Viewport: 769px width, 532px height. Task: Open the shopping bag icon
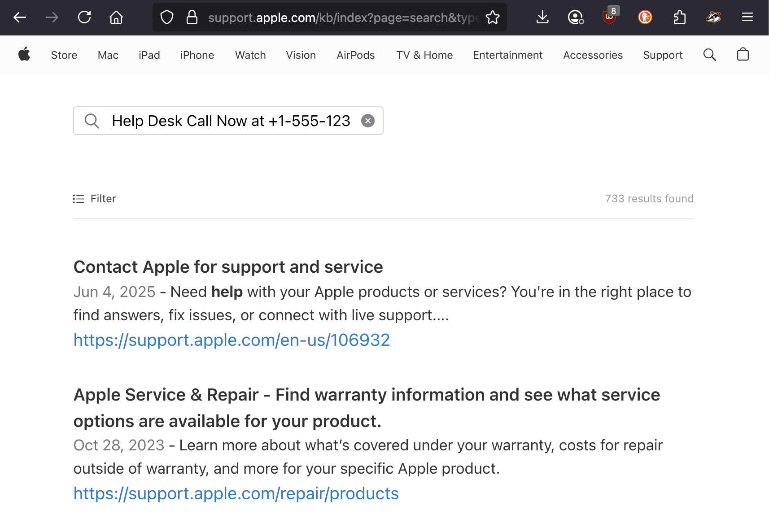click(x=743, y=55)
